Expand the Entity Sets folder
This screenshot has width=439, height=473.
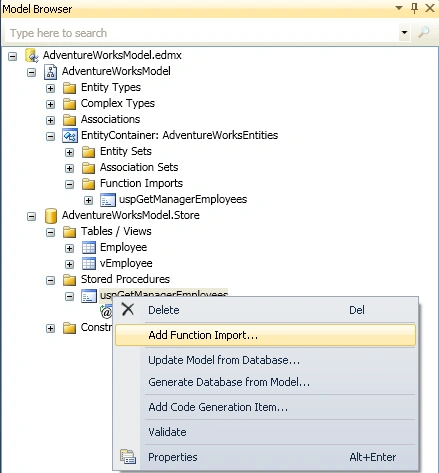click(x=69, y=152)
